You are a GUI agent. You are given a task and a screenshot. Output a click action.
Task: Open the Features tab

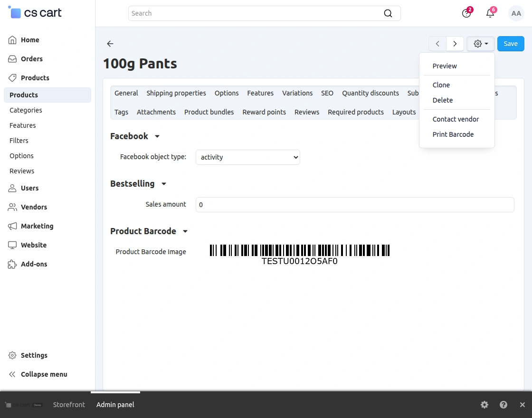tap(260, 93)
